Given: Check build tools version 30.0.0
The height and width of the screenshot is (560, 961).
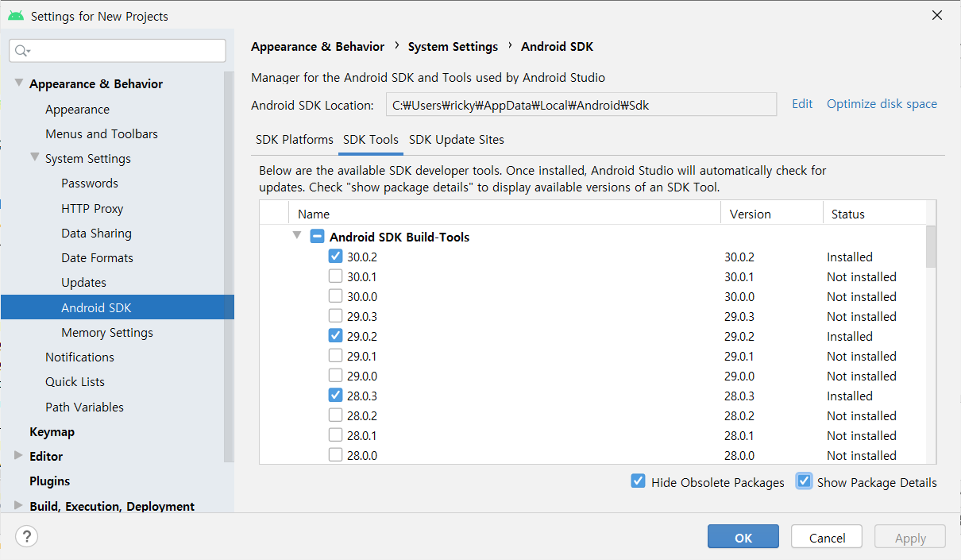Looking at the screenshot, I should (336, 296).
